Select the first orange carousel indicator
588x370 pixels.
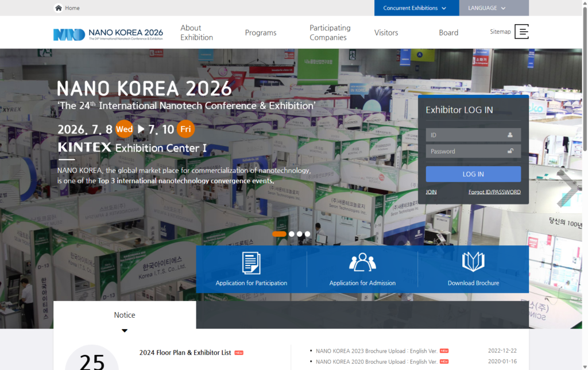[279, 234]
